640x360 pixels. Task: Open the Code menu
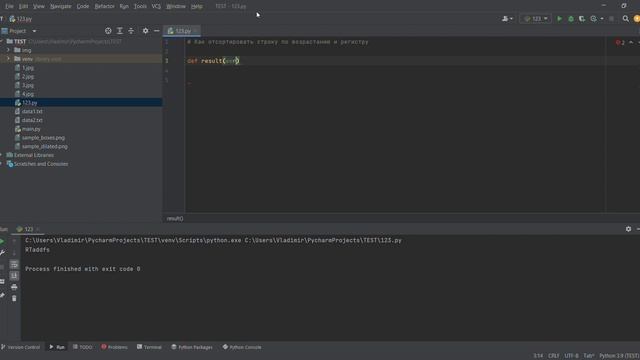[x=83, y=7]
